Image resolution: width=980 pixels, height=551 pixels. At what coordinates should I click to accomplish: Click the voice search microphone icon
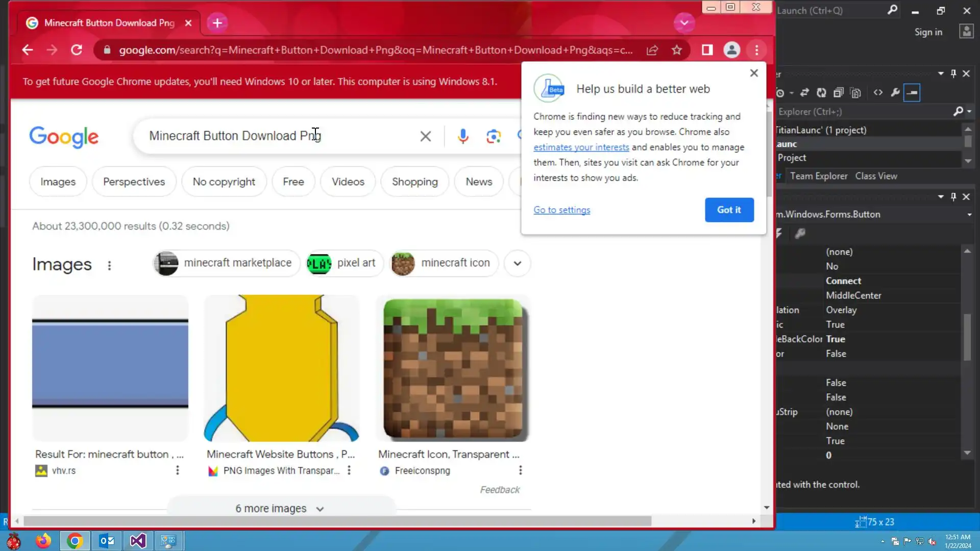[x=463, y=136]
